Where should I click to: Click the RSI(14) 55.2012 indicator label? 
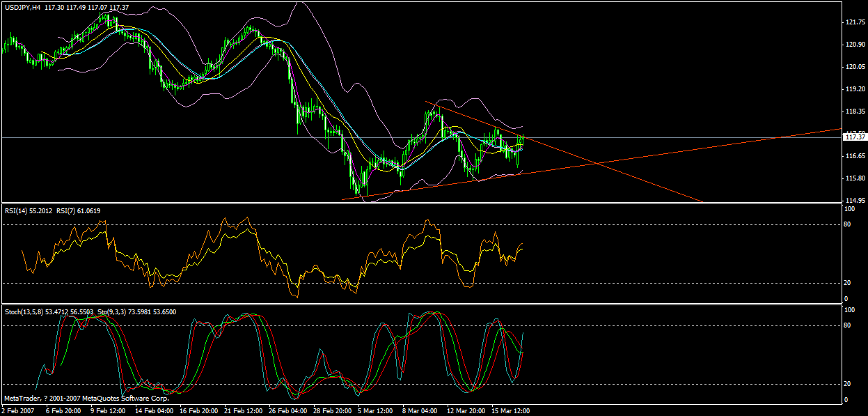tap(29, 210)
